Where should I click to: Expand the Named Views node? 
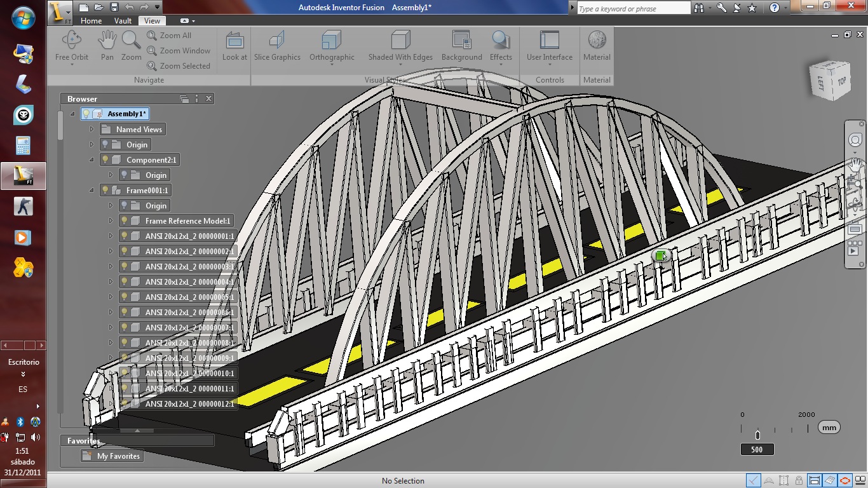[x=92, y=129]
